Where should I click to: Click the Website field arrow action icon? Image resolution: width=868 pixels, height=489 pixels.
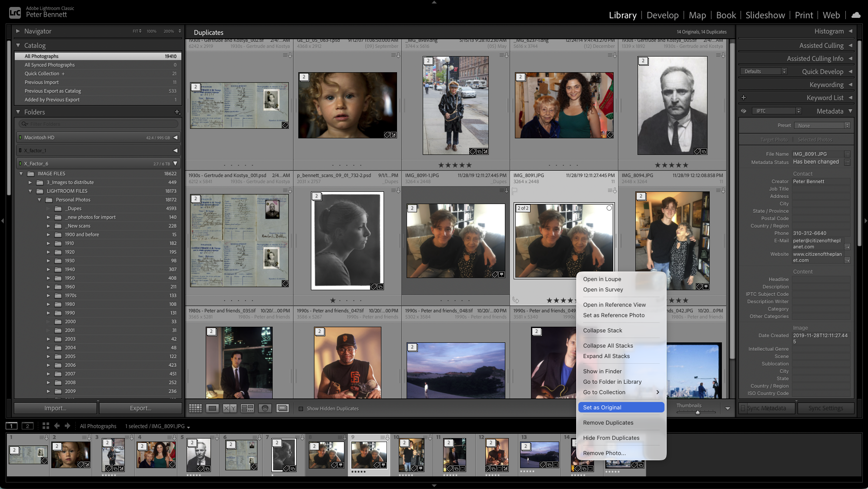(847, 260)
